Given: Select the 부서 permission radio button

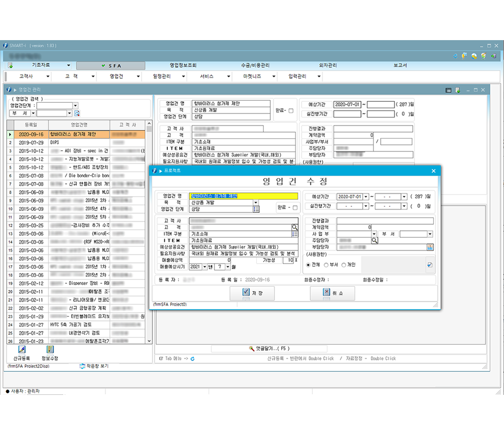Looking at the screenshot, I should coord(326,265).
